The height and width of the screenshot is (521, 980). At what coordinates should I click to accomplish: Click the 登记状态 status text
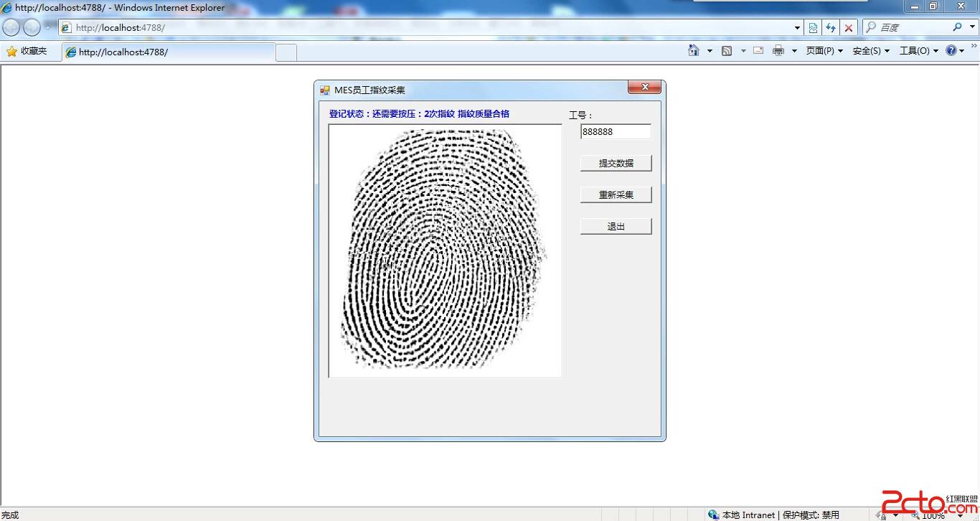point(419,114)
